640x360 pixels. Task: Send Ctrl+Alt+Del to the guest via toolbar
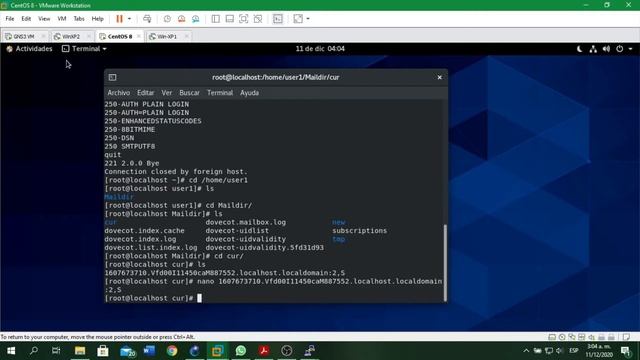point(147,19)
